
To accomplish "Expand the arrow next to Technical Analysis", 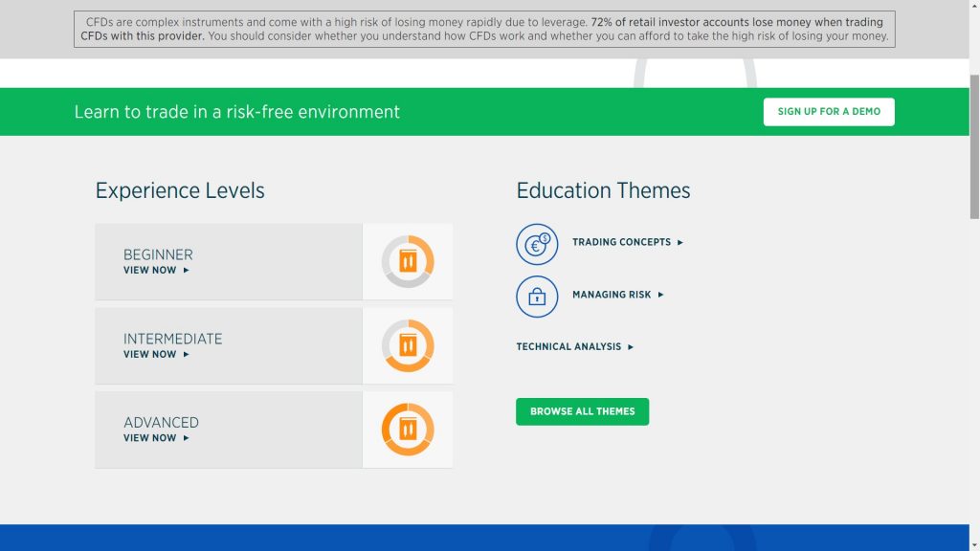I will pos(631,347).
